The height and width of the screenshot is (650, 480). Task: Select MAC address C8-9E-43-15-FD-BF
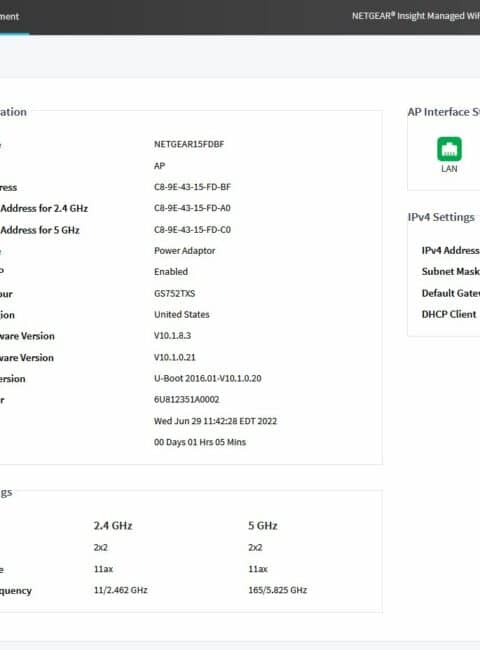click(192, 187)
